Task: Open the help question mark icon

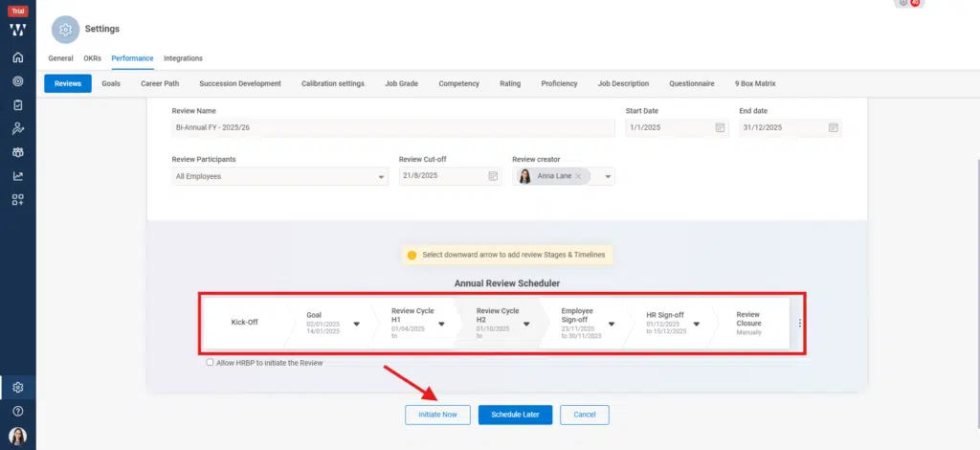Action: pos(18,411)
